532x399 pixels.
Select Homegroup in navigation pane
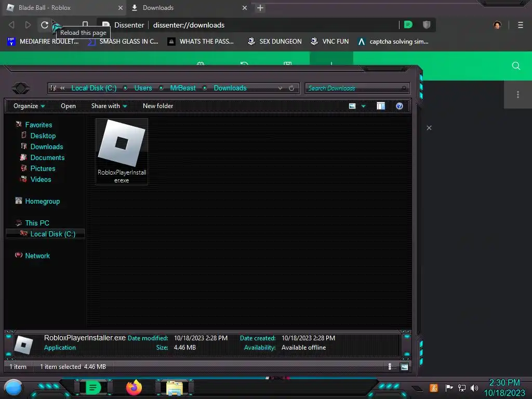click(x=42, y=201)
